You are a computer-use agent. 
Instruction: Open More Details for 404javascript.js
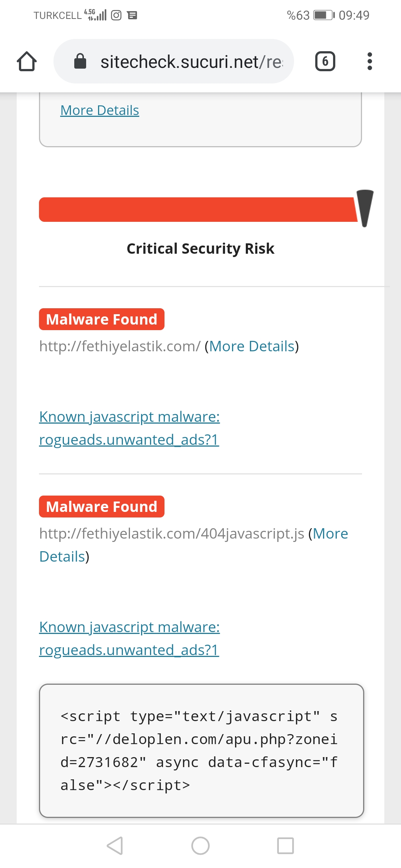[193, 545]
